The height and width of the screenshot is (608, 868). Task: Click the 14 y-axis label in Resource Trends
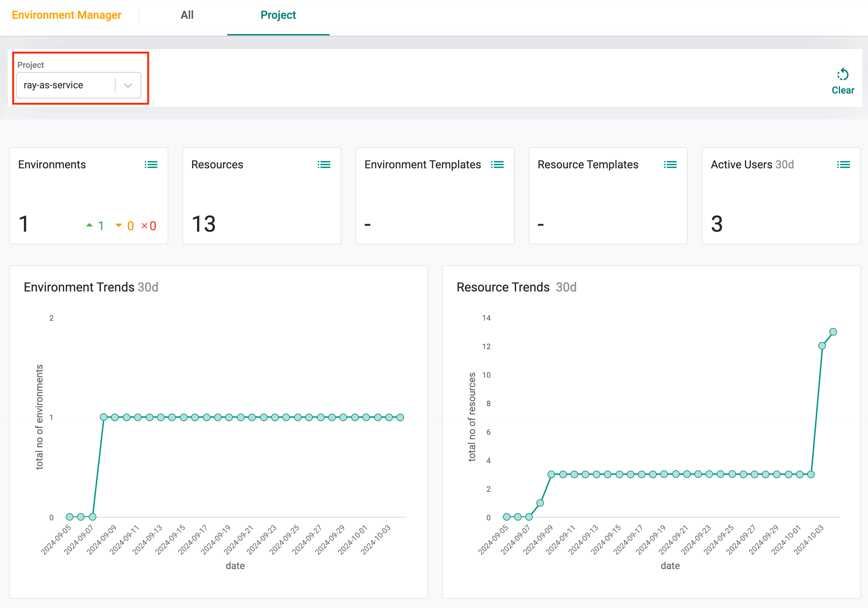[486, 318]
